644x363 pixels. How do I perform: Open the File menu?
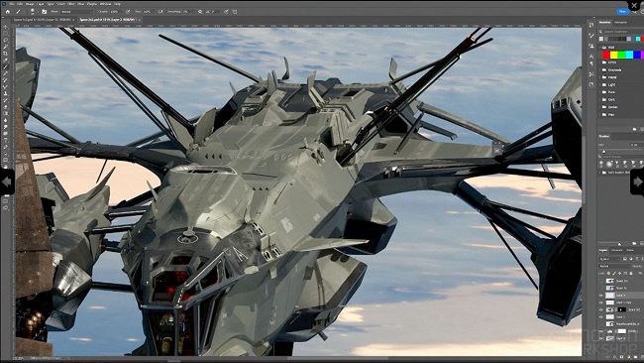tap(12, 4)
